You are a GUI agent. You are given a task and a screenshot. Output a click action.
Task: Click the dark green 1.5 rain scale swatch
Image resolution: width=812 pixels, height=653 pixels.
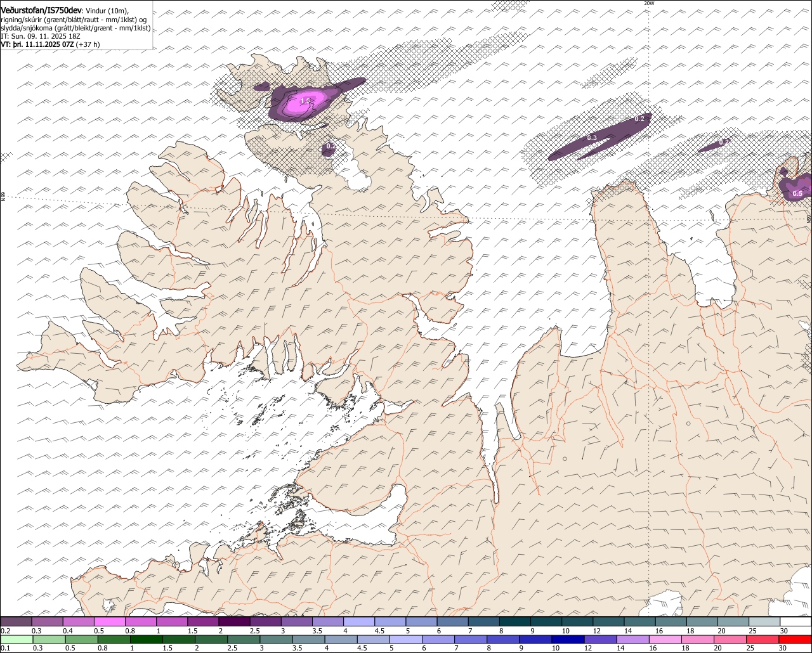[x=179, y=639]
